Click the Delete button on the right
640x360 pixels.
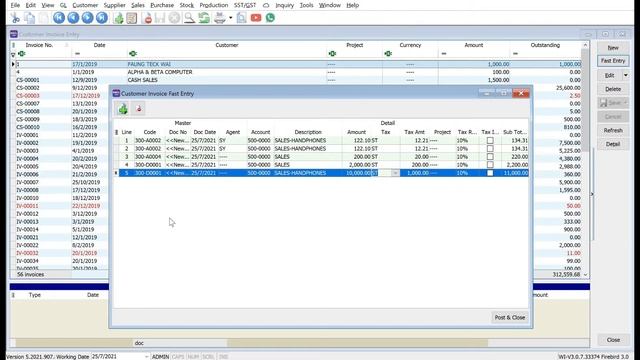(613, 89)
